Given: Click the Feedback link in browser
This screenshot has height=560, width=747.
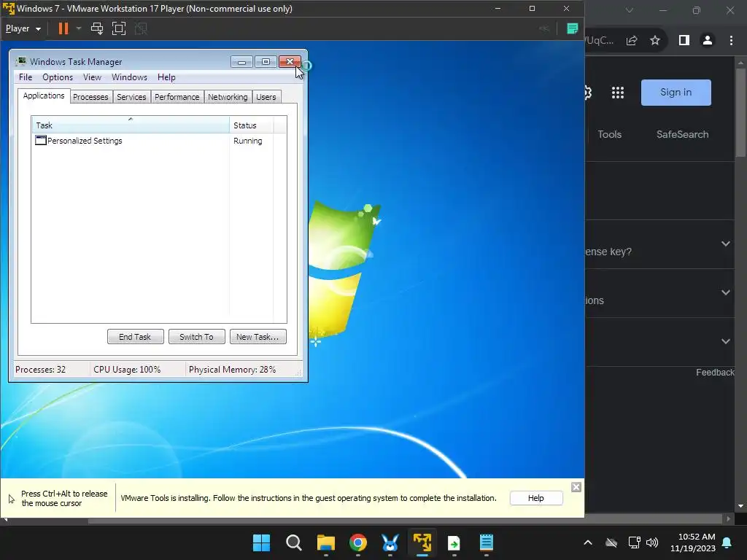Looking at the screenshot, I should pos(715,373).
